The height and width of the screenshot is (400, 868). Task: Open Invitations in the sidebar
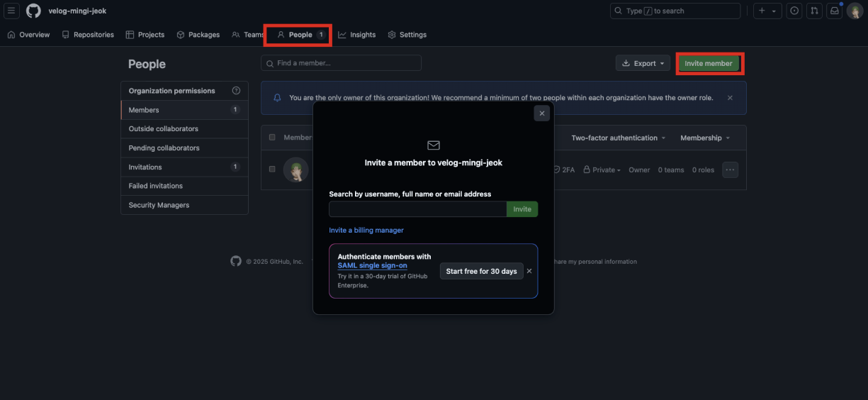coord(184,167)
